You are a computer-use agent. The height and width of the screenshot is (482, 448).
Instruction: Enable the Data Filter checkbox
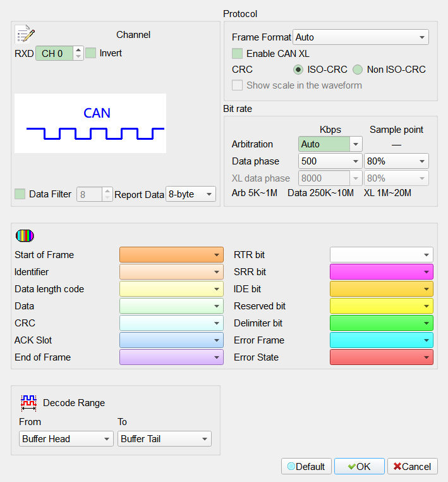[20, 194]
